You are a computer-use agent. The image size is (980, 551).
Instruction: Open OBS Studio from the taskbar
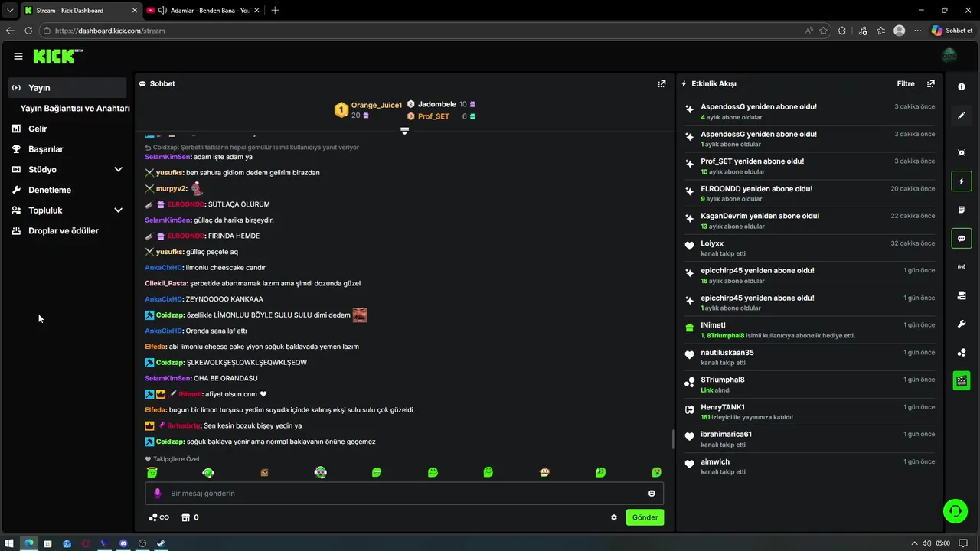tap(142, 543)
